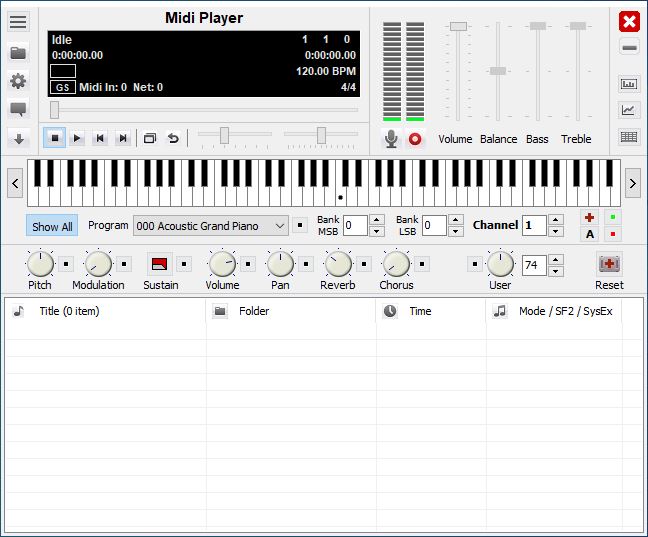The width and height of the screenshot is (648, 537).
Task: Click the small green square indicator
Action: 613,217
